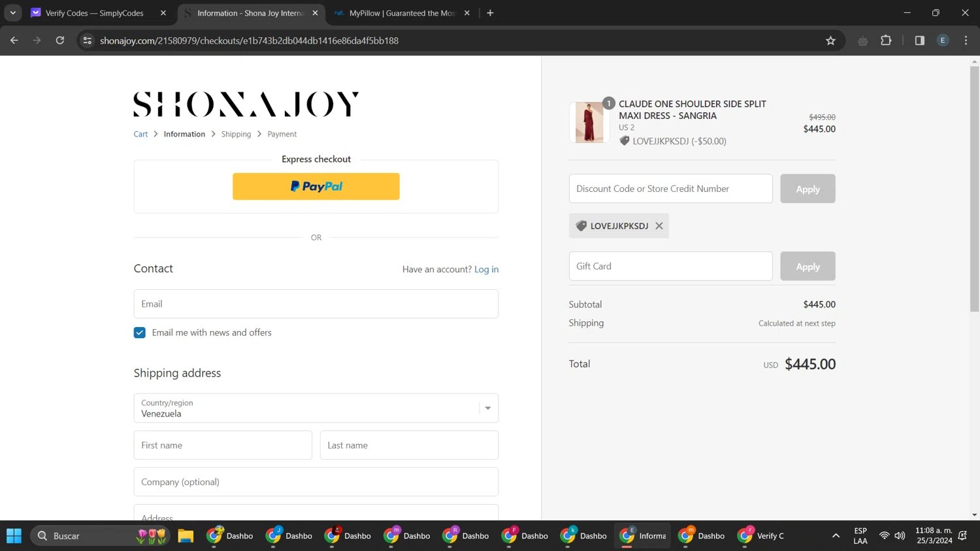Open the Verify C Chrome window on taskbar
Viewport: 980px width, 551px height.
[x=761, y=536]
